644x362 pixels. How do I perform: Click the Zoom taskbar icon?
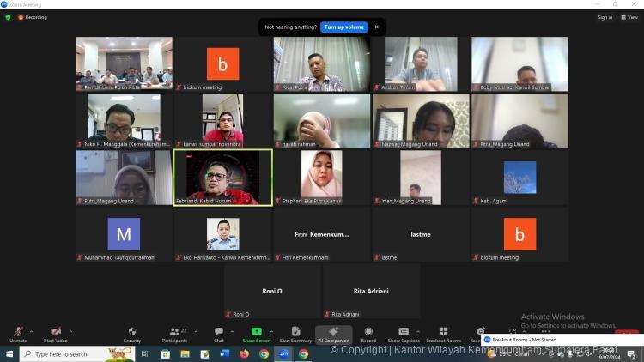tap(284, 353)
